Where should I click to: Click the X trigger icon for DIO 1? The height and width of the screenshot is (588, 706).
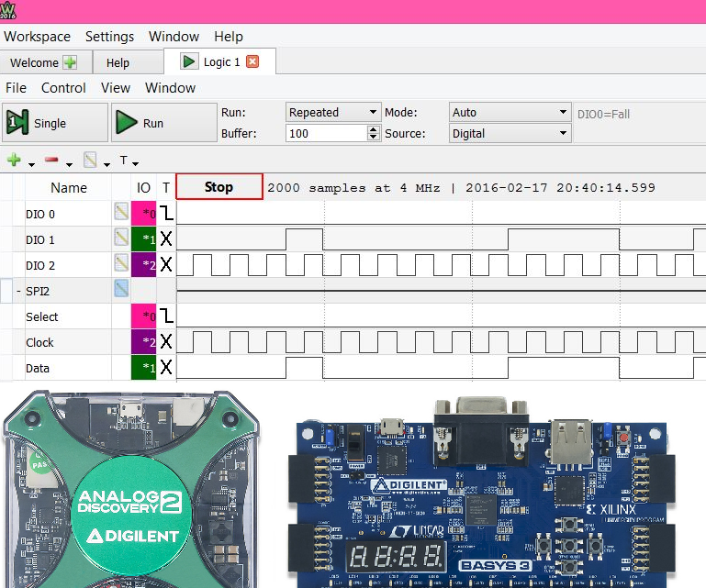[x=166, y=239]
